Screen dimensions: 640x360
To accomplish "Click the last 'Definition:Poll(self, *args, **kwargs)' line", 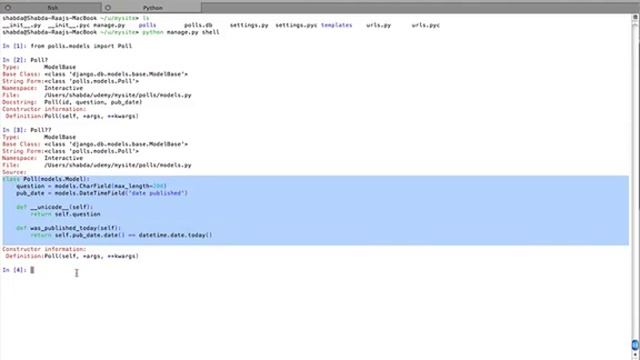I will pos(72,256).
